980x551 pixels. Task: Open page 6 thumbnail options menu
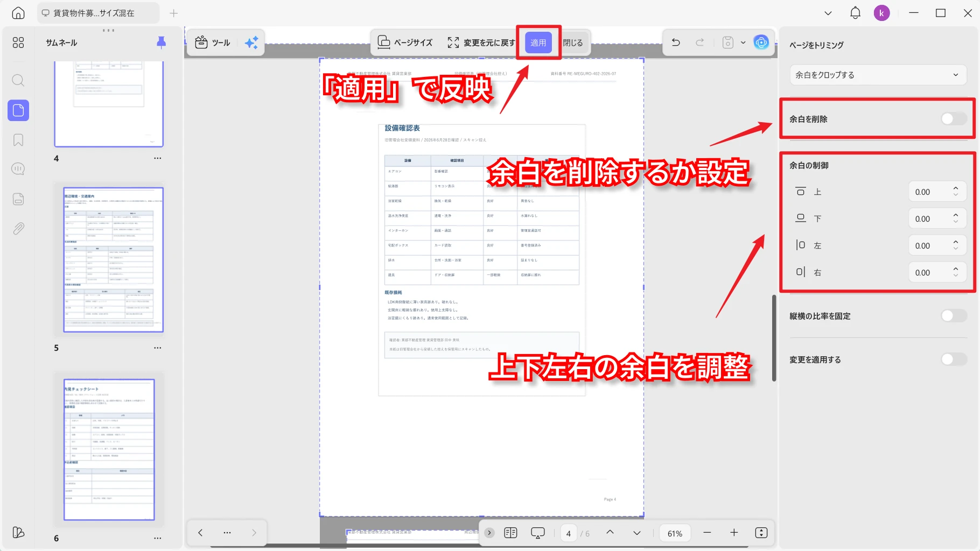[157, 538]
